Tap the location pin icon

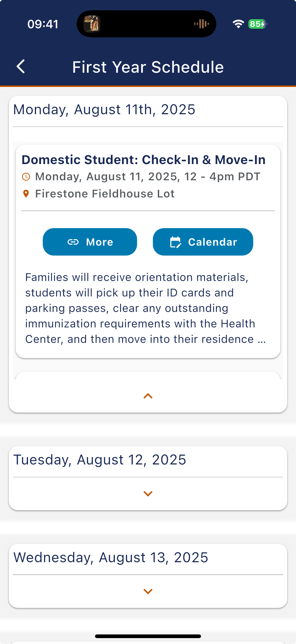click(26, 194)
